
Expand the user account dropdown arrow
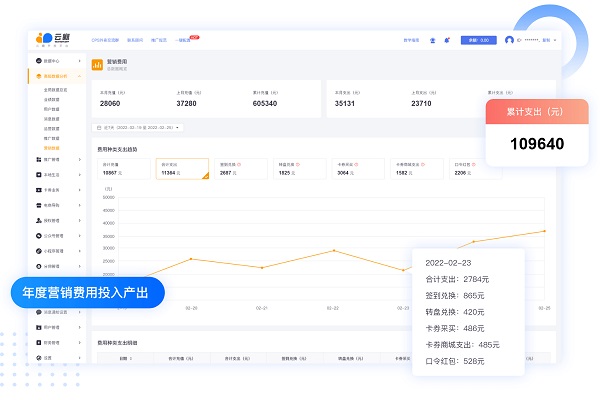tap(555, 40)
